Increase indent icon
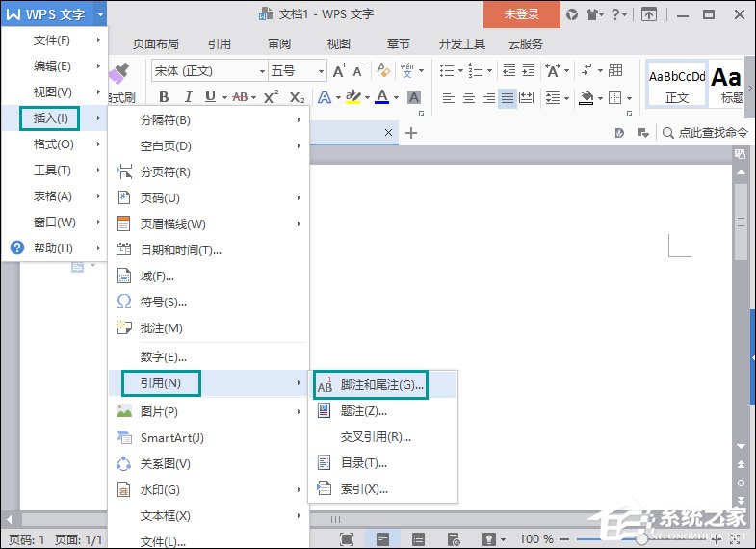 (x=529, y=70)
